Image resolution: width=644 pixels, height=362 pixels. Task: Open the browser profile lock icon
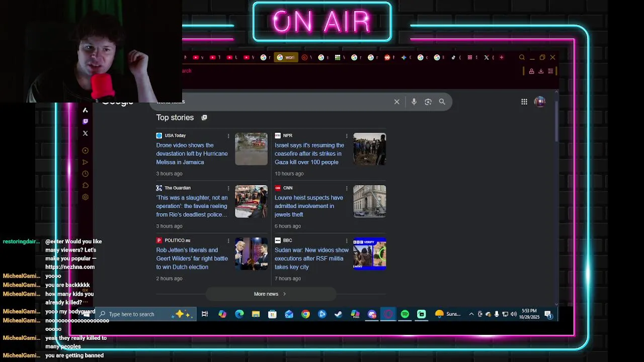[x=531, y=71]
